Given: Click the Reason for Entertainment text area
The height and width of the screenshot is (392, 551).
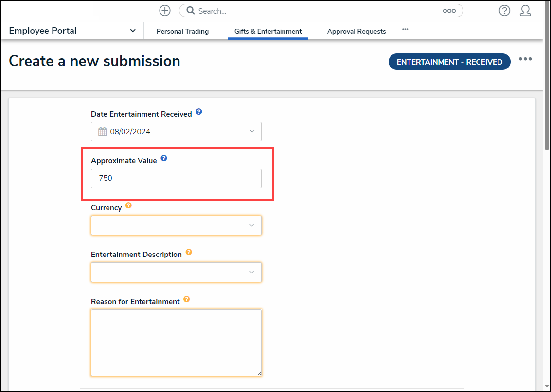Looking at the screenshot, I should [x=176, y=342].
